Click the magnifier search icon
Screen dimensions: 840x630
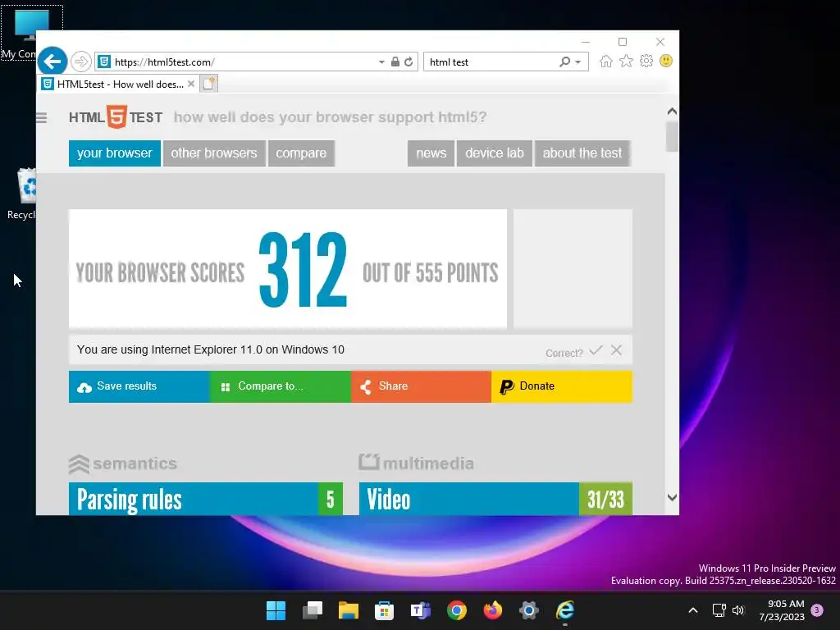point(564,62)
